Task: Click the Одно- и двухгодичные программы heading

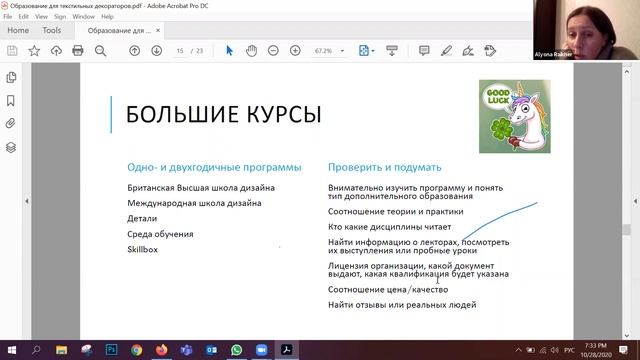Action: (x=214, y=167)
